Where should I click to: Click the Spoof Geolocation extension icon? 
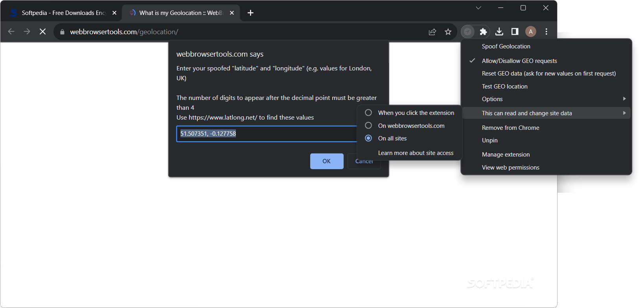tap(467, 31)
